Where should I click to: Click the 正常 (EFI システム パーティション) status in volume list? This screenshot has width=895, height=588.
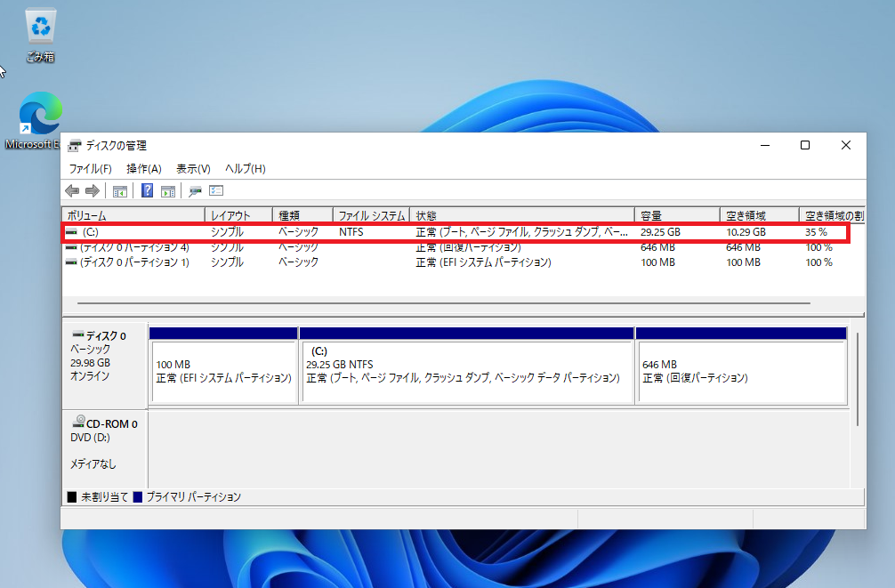(483, 262)
